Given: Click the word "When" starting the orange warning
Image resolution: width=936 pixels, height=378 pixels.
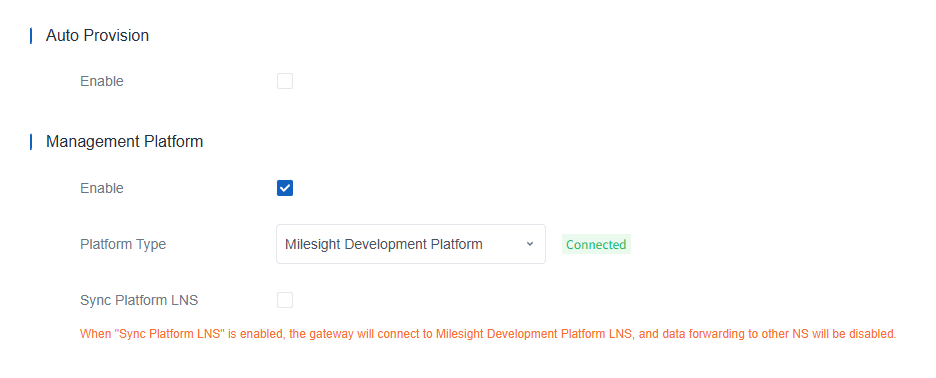Looking at the screenshot, I should click(93, 334).
